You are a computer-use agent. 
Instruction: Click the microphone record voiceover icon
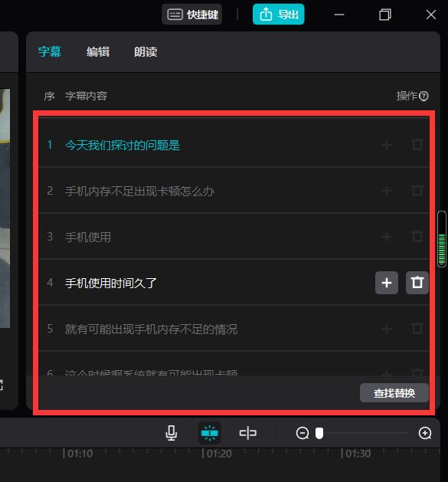tap(171, 433)
